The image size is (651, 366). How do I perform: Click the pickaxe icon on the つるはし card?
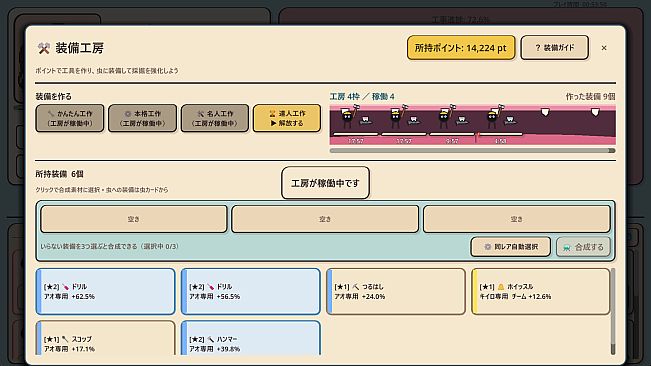click(356, 287)
